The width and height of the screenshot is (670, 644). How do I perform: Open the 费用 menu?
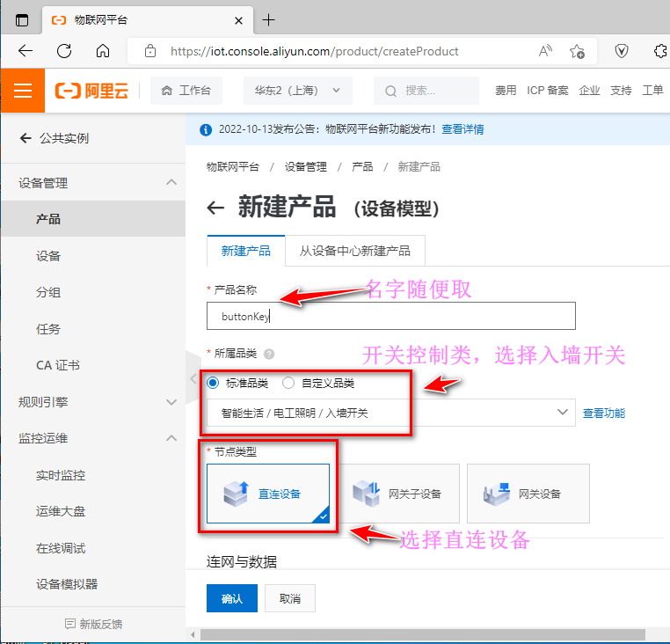[x=506, y=91]
